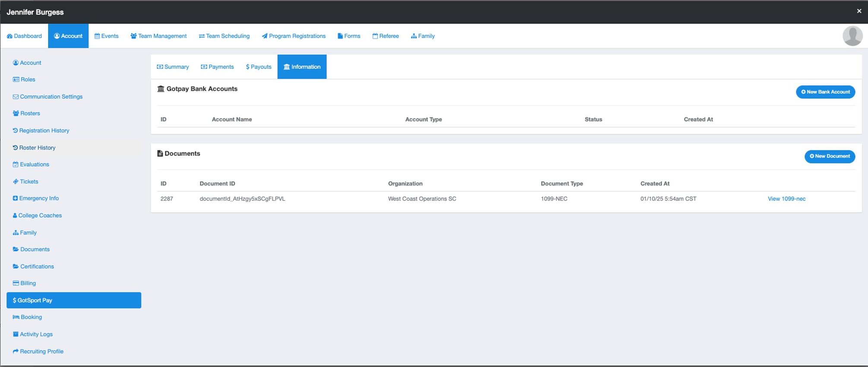Open Evaluations in the sidebar
868x367 pixels.
(x=31, y=165)
